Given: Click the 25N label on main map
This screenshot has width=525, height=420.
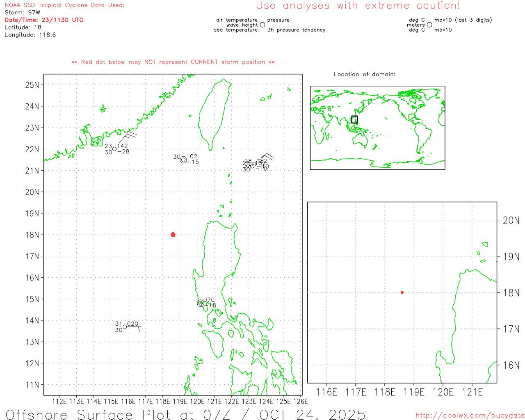Looking at the screenshot, I should pos(32,85).
